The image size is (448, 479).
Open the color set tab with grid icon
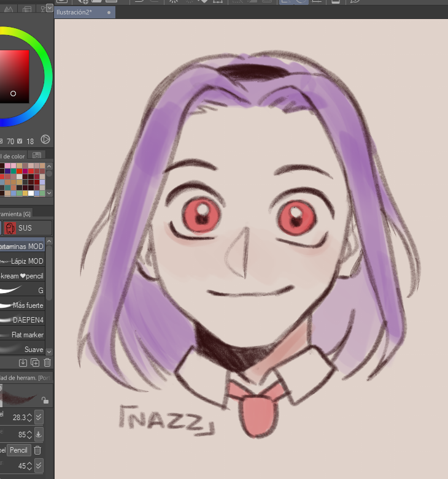(37, 155)
